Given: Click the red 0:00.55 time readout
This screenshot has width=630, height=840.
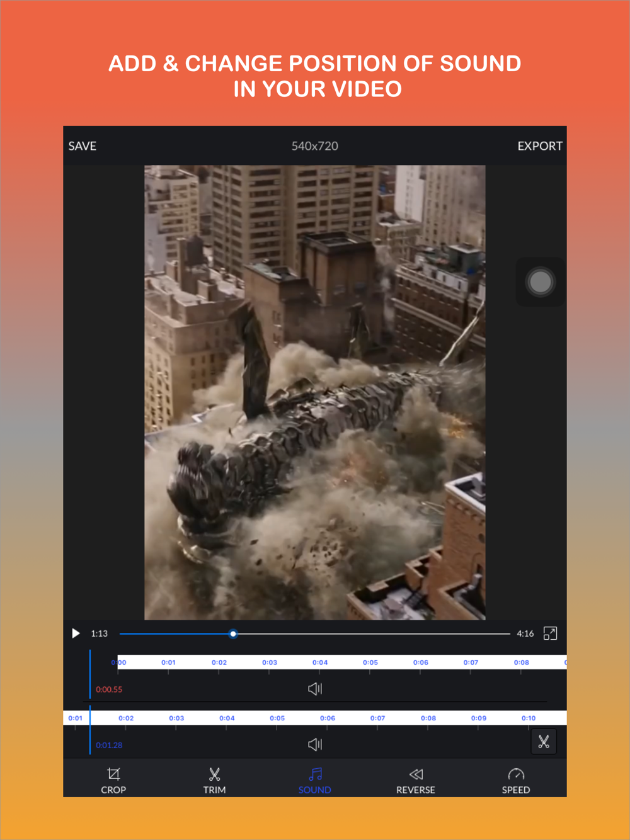Looking at the screenshot, I should pos(109,690).
